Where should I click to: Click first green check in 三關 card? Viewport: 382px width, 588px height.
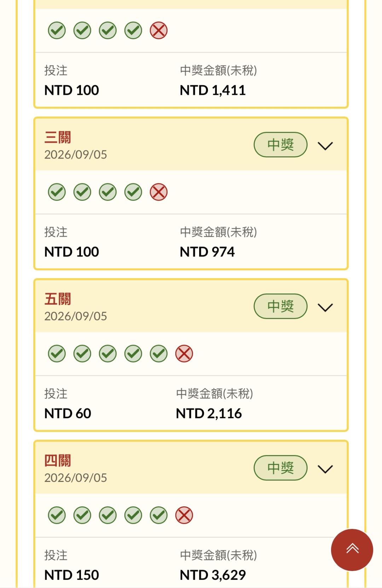click(x=57, y=192)
